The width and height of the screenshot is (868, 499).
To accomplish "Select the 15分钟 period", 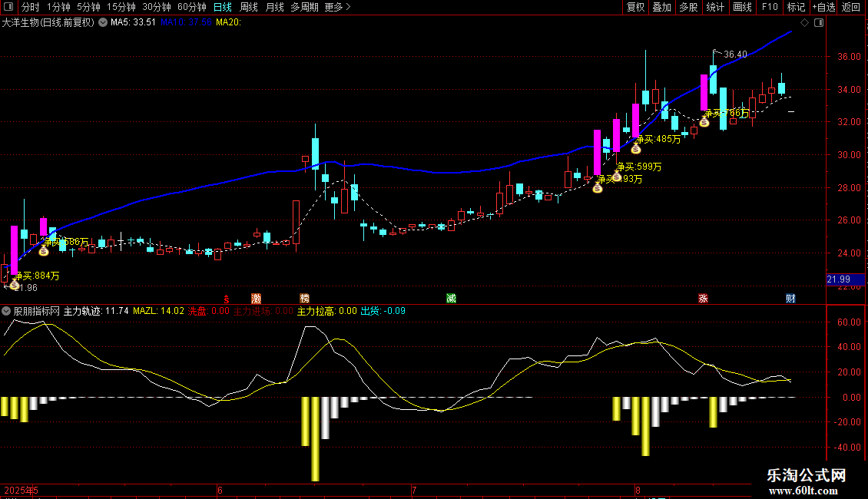I will click(121, 7).
